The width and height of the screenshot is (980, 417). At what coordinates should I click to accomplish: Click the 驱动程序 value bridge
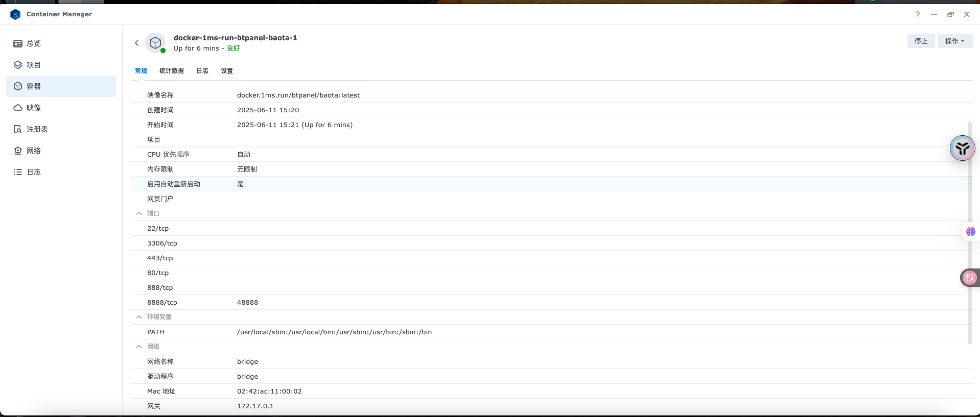tap(247, 377)
